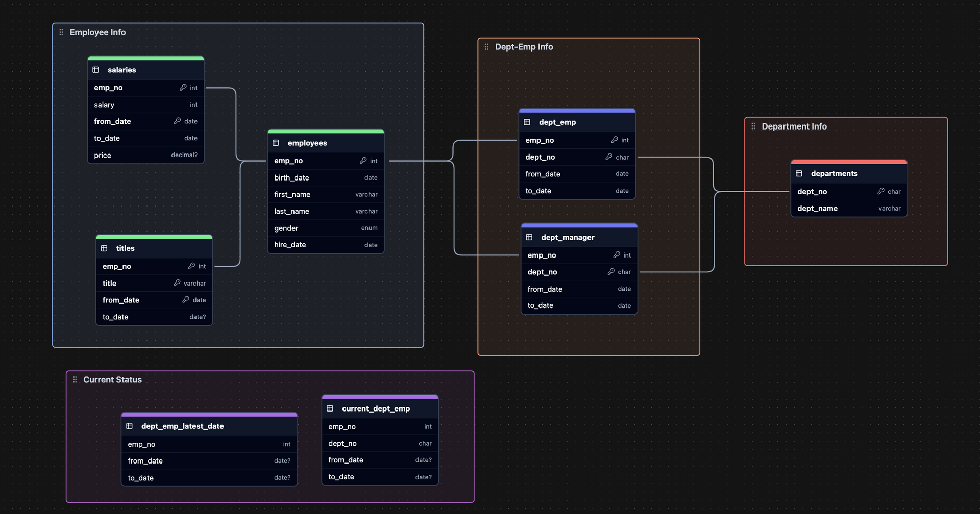
Task: Select the salaries table title
Action: 121,70
